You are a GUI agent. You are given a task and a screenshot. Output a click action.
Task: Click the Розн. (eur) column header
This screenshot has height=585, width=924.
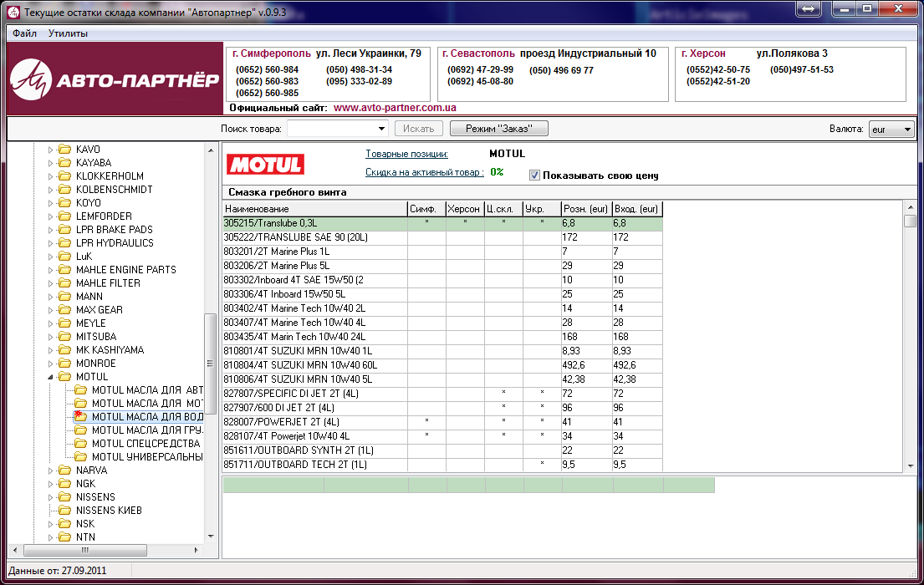[x=586, y=209]
